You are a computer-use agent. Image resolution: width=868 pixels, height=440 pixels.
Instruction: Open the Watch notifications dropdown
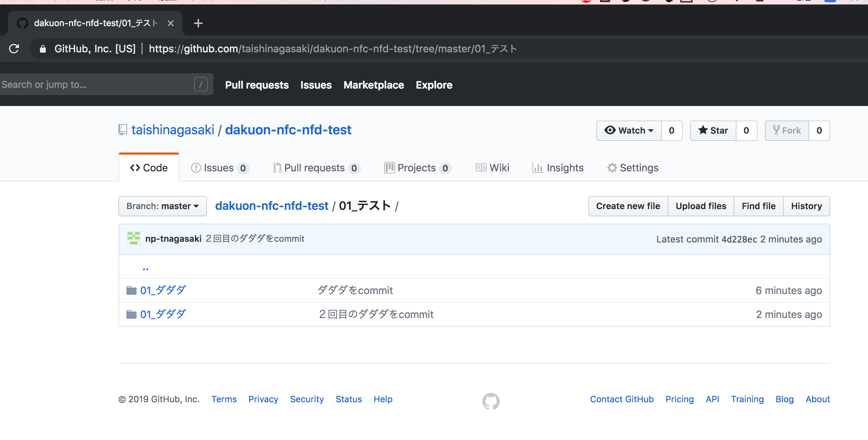coord(629,130)
